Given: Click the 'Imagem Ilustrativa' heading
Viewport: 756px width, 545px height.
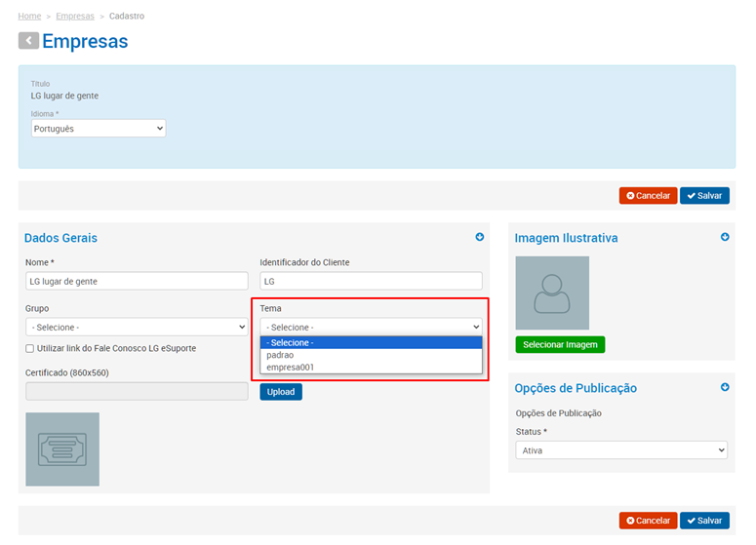Looking at the screenshot, I should pos(566,238).
